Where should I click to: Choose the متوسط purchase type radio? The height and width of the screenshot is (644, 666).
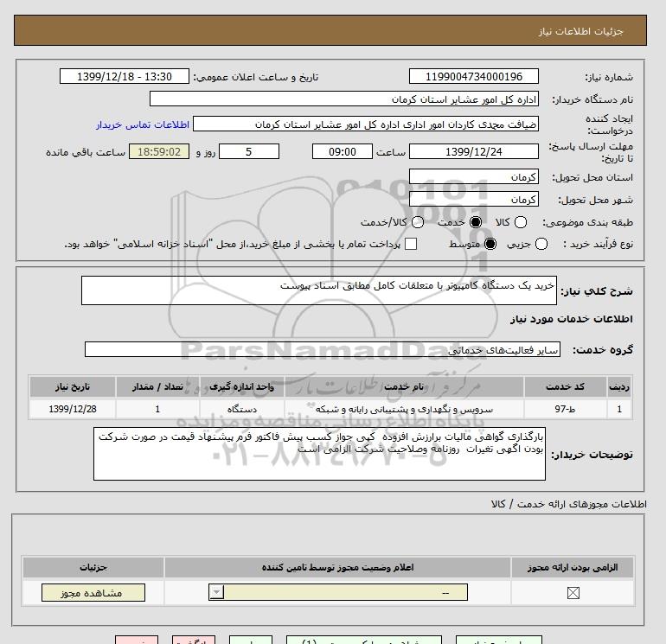tap(490, 244)
